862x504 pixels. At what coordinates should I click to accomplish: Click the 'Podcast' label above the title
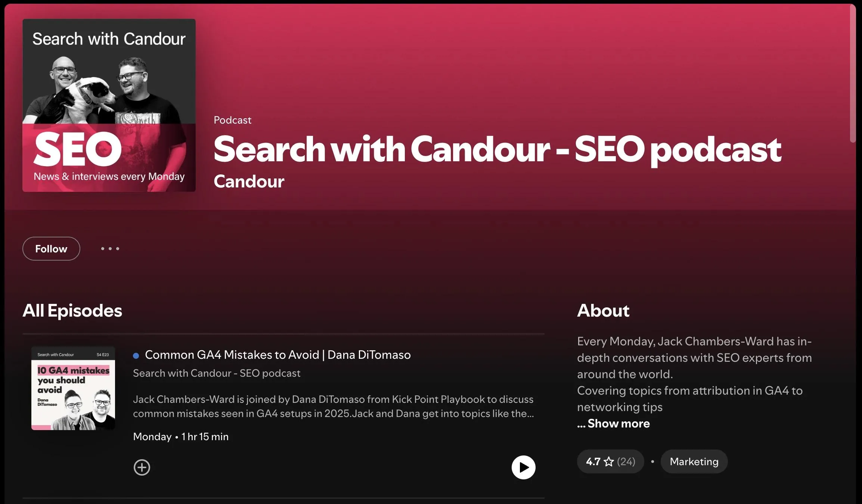coord(232,120)
